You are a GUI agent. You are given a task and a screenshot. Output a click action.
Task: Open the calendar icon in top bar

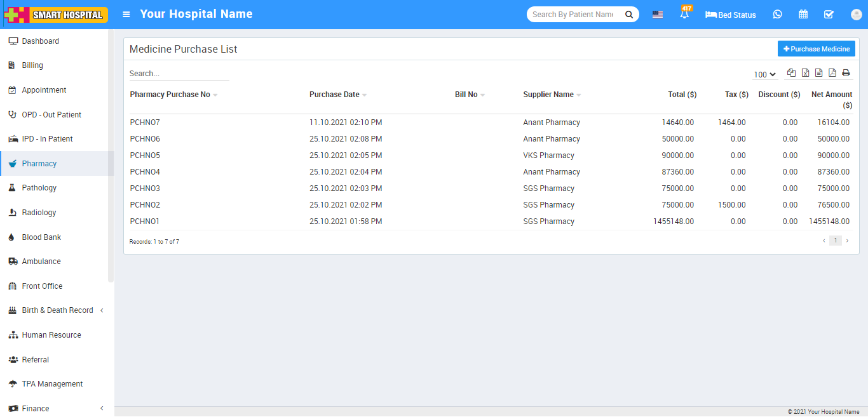803,14
